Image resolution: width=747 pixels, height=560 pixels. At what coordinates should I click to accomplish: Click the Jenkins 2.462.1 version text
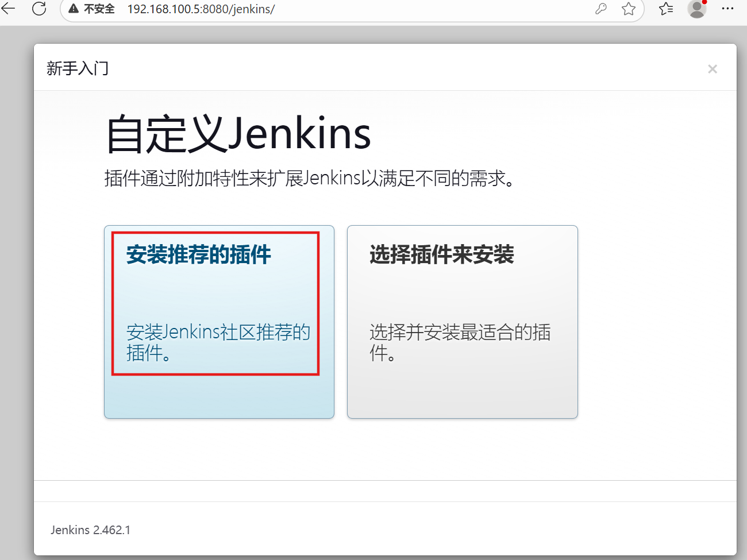(x=90, y=530)
